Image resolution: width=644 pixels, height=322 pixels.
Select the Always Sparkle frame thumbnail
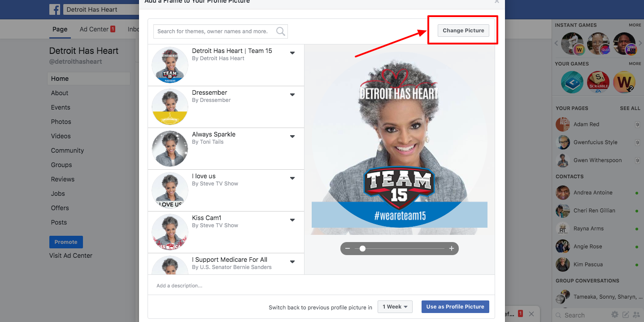coord(170,149)
